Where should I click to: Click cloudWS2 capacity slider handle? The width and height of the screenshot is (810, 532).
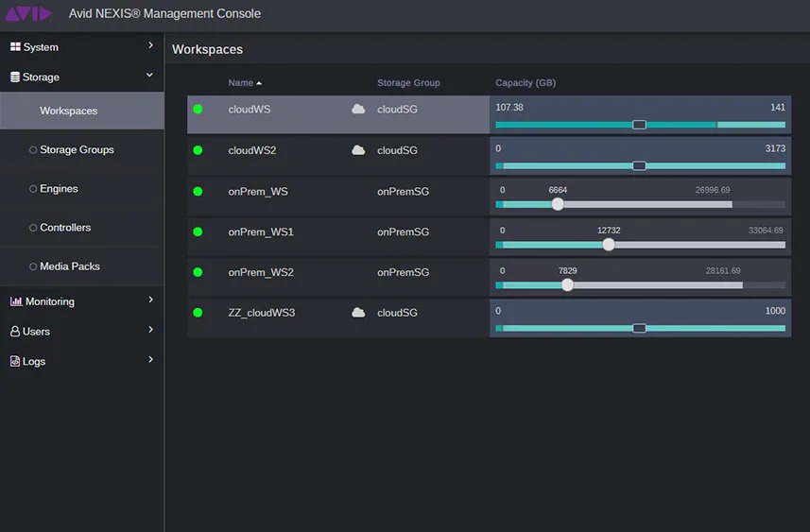coord(639,165)
